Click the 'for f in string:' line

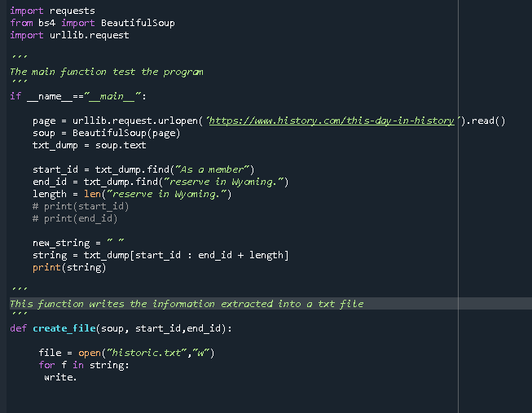point(84,365)
